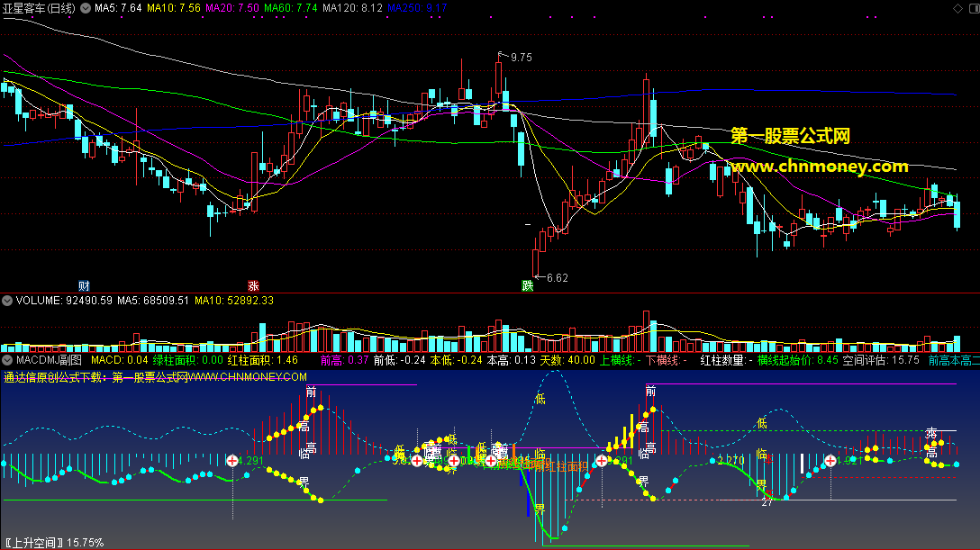Open the dropdown beside 亚星客车(日线) title
The height and width of the screenshot is (550, 980).
[x=85, y=8]
